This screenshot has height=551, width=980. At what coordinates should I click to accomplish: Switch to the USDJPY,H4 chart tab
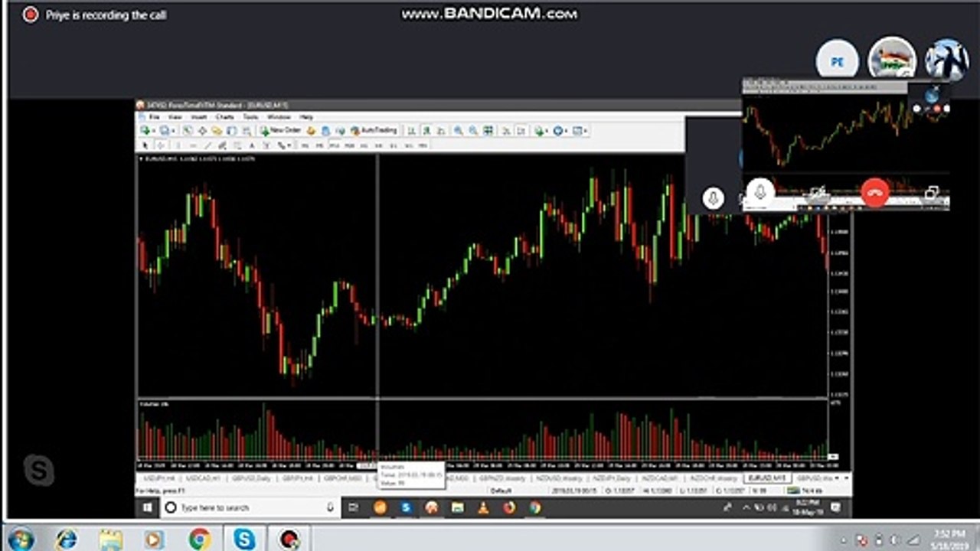point(159,478)
